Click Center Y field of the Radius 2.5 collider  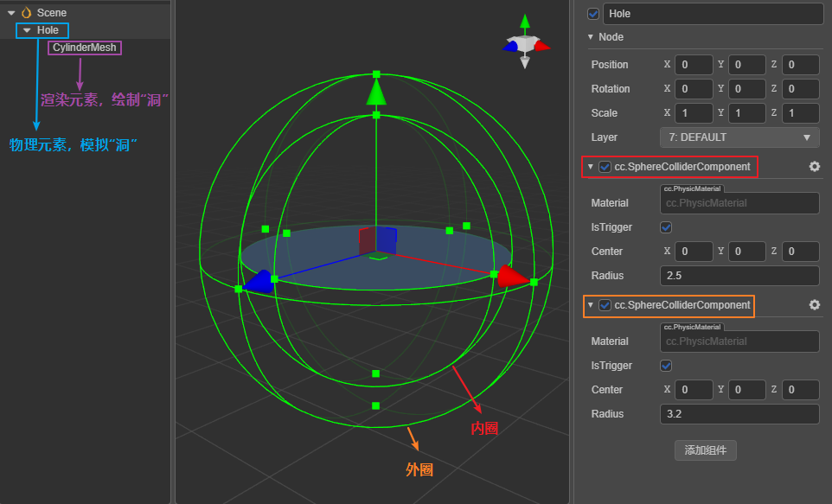coord(747,252)
